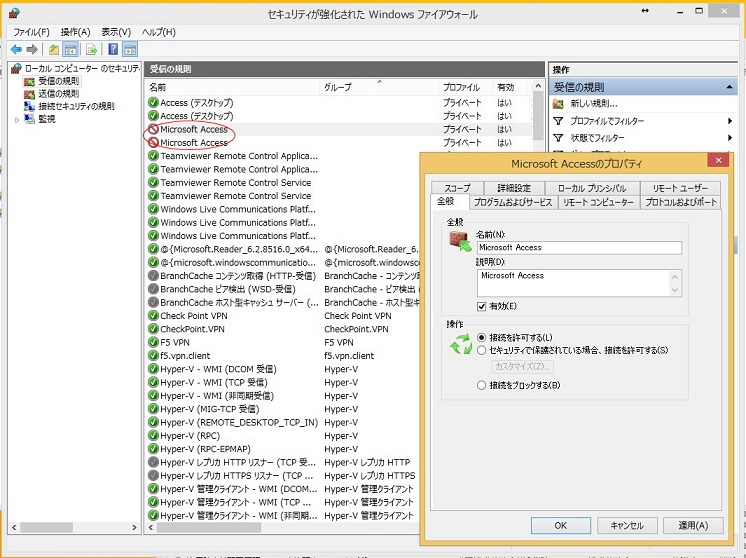Click the 状態でフィルター filter icon

point(559,138)
